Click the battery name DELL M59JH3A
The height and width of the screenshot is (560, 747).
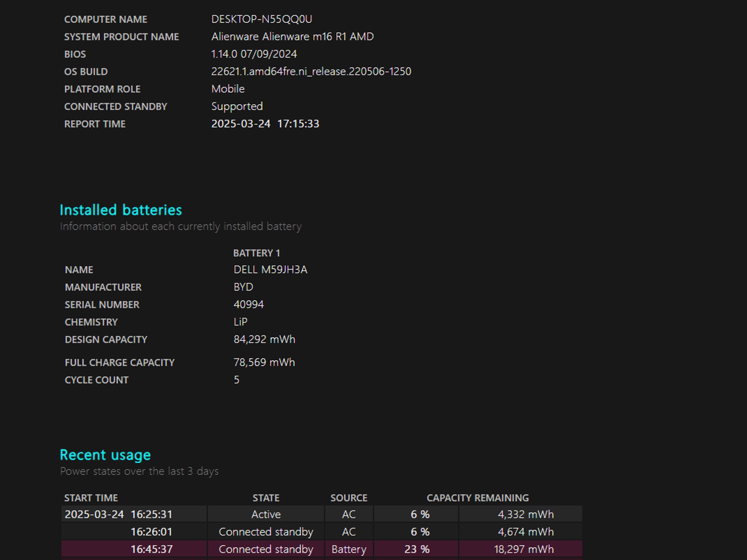(270, 270)
